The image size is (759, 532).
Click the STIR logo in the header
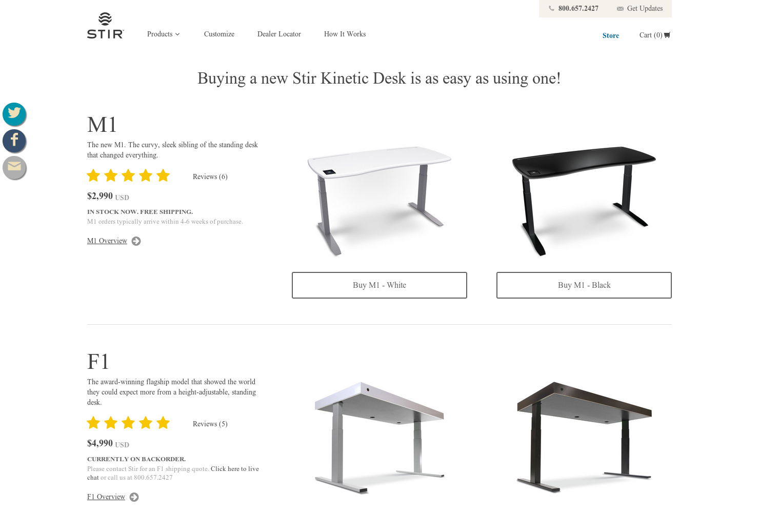point(105,24)
